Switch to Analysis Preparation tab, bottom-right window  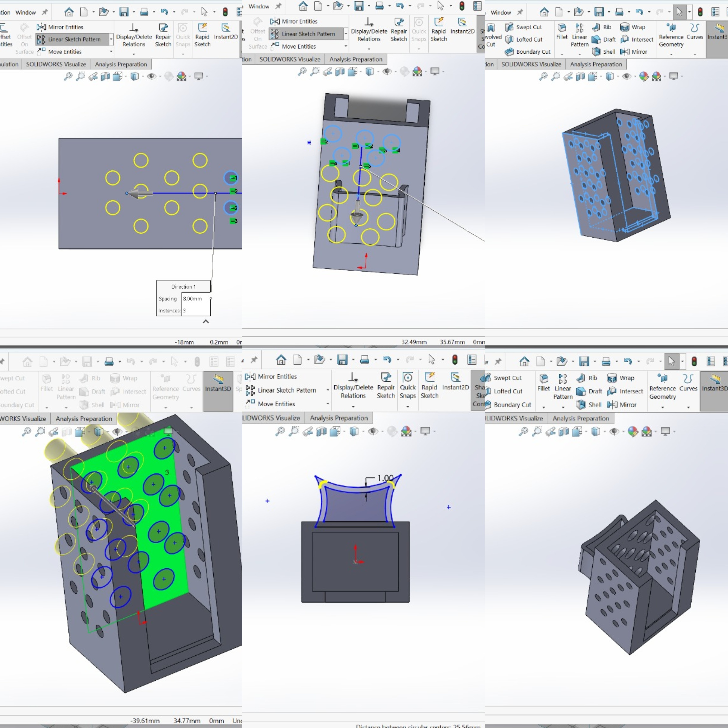pos(581,418)
